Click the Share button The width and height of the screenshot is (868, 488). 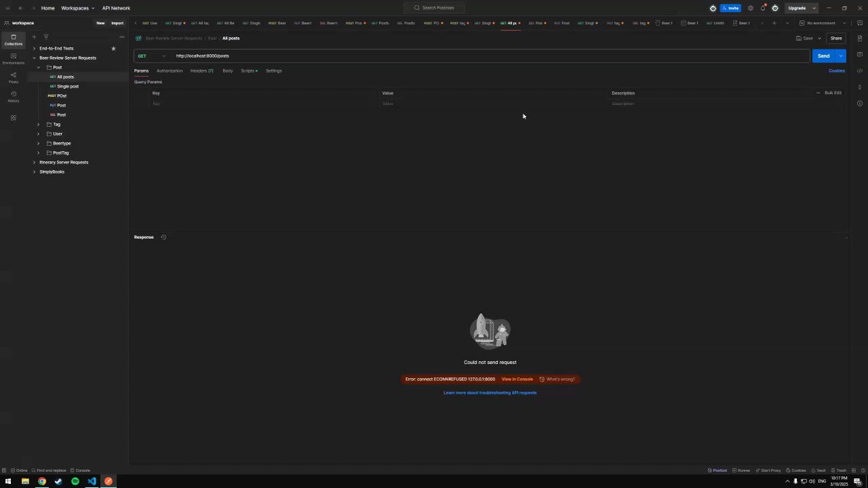[x=836, y=38]
